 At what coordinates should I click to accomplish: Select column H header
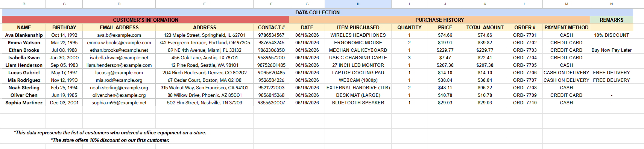pyautogui.click(x=358, y=4)
